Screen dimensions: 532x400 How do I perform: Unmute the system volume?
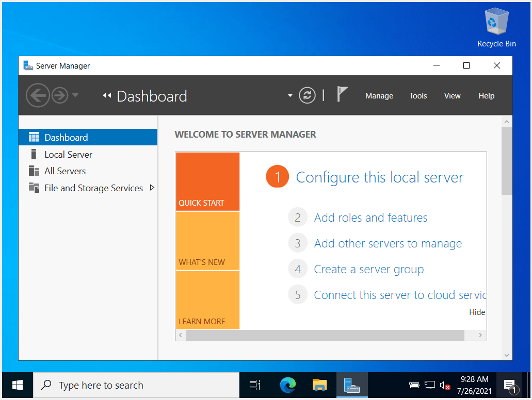[445, 385]
